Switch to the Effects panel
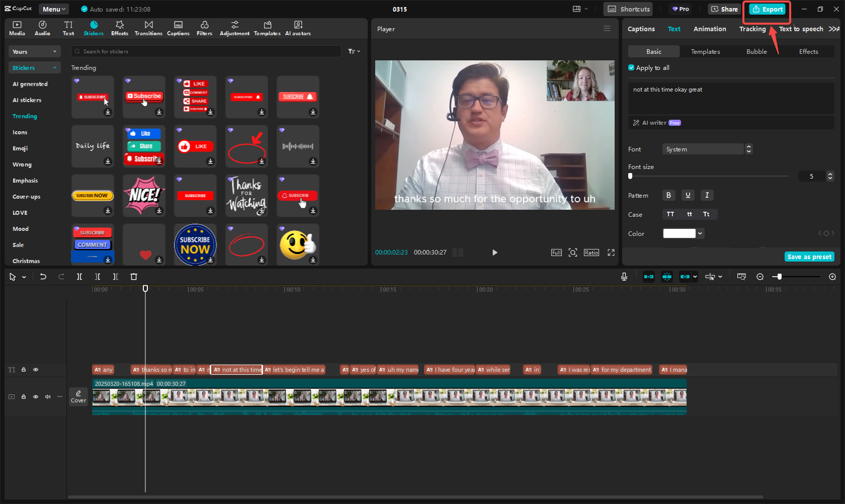 (119, 28)
